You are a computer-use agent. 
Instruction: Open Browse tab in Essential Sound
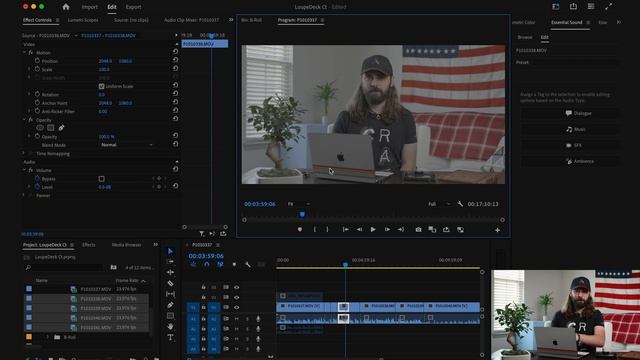click(x=524, y=37)
